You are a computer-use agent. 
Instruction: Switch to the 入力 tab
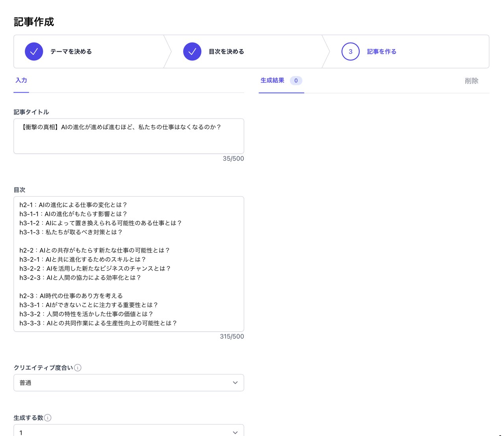point(21,80)
